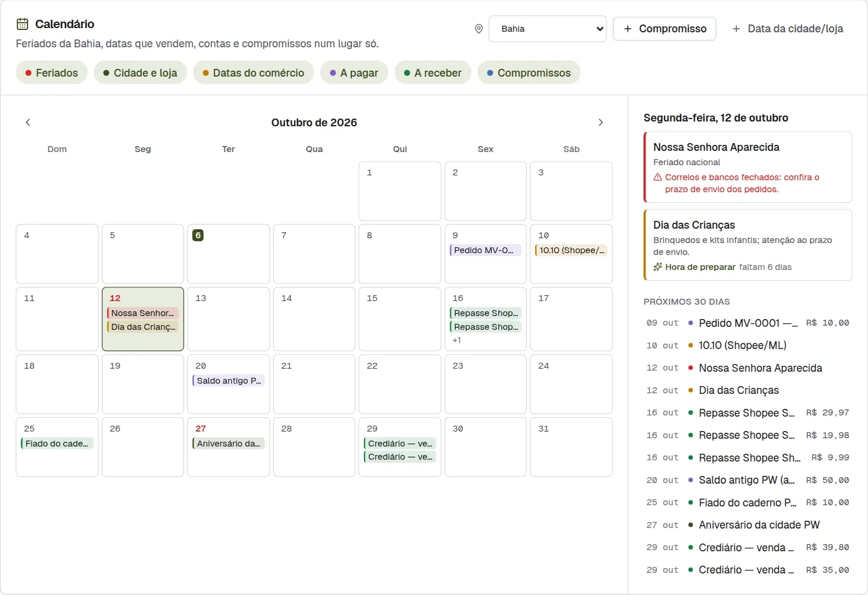Expand the +1 more events on day 16
Viewport: 868px width, 595px height.
457,340
